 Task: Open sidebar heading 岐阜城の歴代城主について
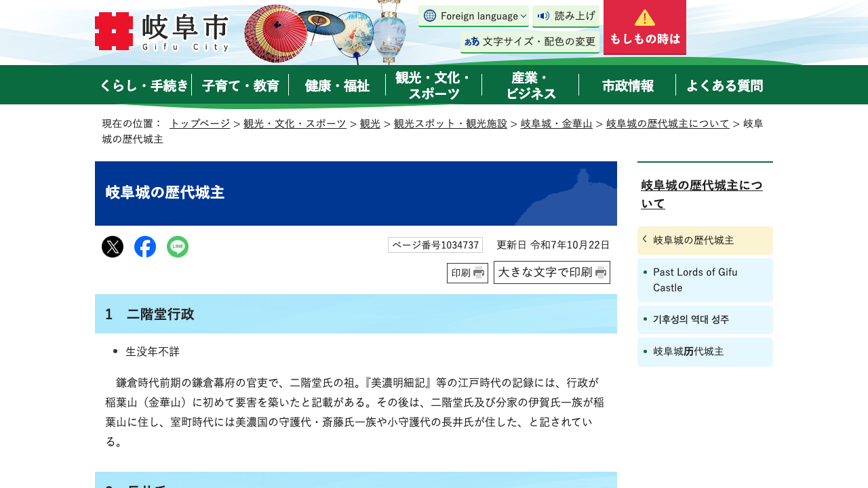tap(702, 195)
